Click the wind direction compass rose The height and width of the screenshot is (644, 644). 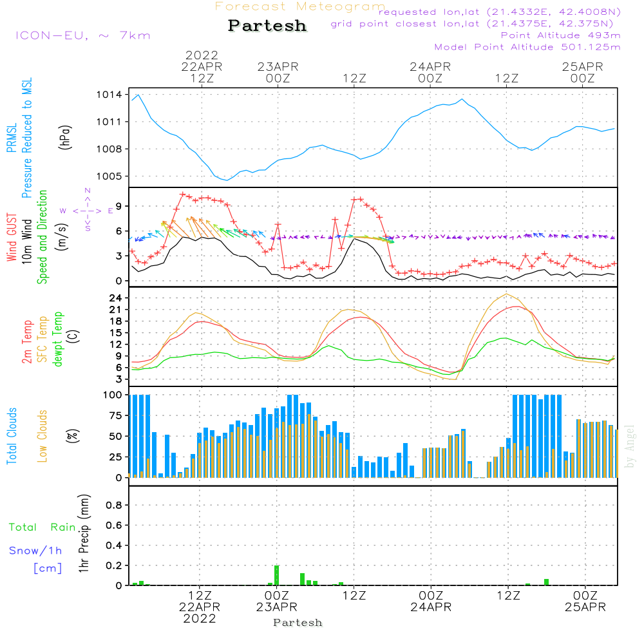point(88,210)
